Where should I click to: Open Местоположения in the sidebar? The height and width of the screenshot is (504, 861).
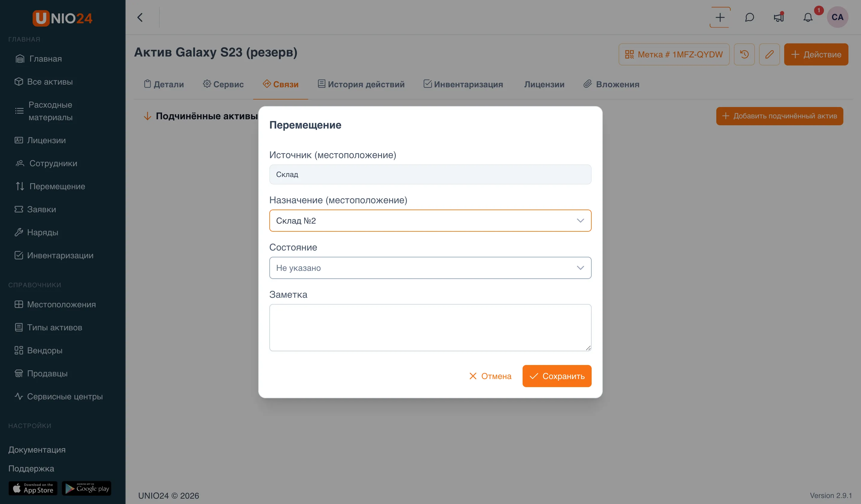tap(55, 304)
